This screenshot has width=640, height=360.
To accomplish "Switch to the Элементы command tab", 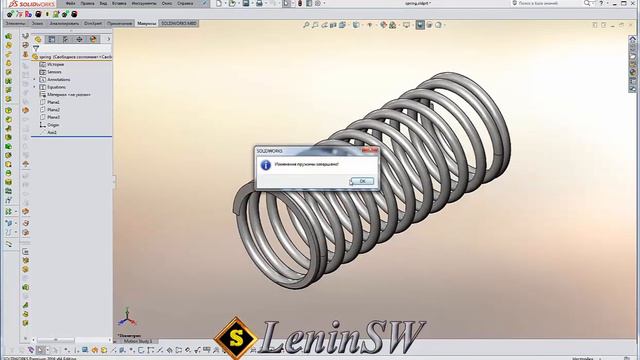I will pyautogui.click(x=15, y=24).
